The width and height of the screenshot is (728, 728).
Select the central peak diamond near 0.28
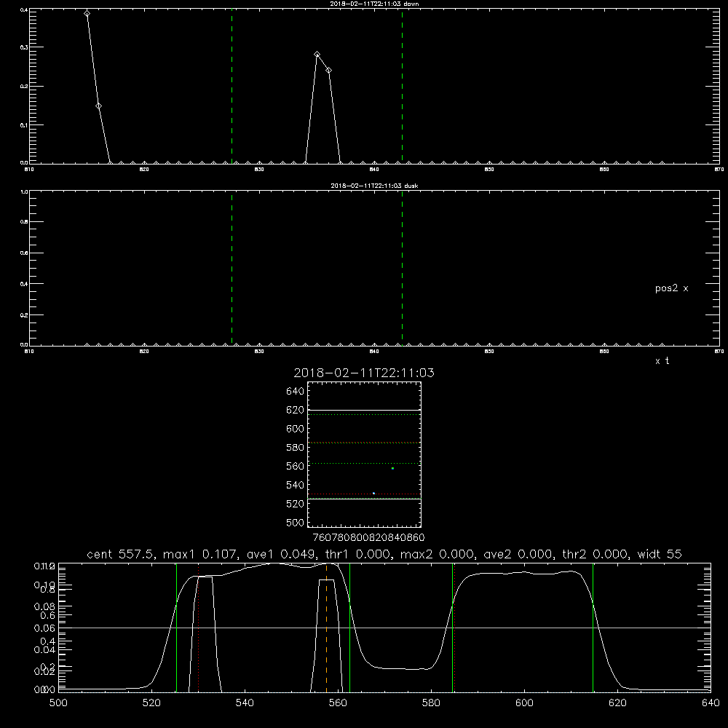coord(317,55)
